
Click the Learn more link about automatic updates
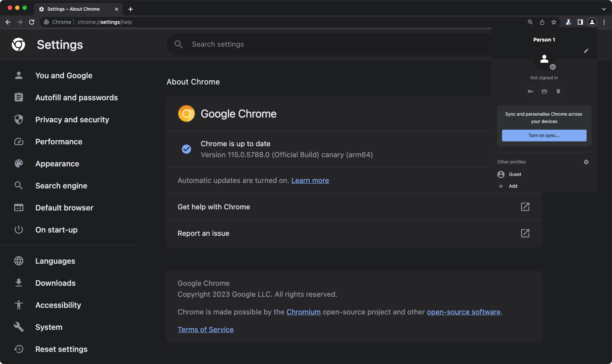310,181
